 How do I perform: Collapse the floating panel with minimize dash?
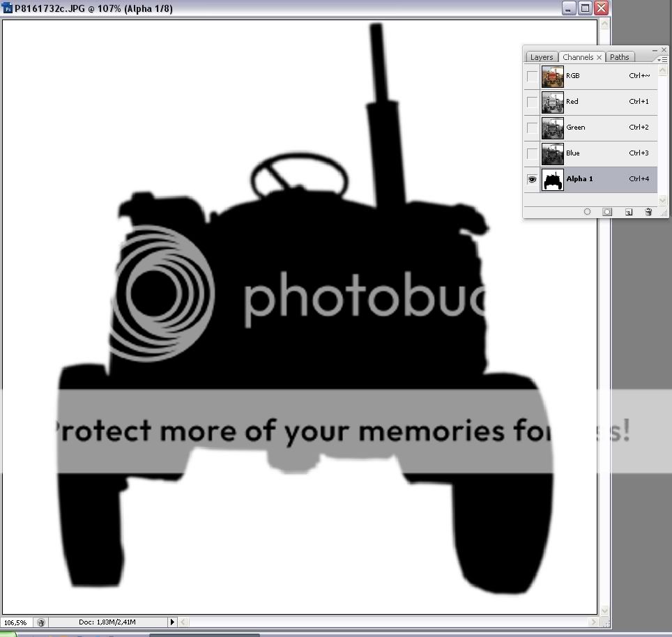pos(655,51)
